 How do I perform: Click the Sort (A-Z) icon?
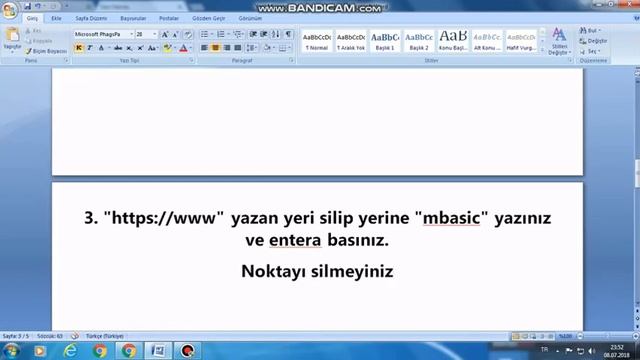point(276,34)
